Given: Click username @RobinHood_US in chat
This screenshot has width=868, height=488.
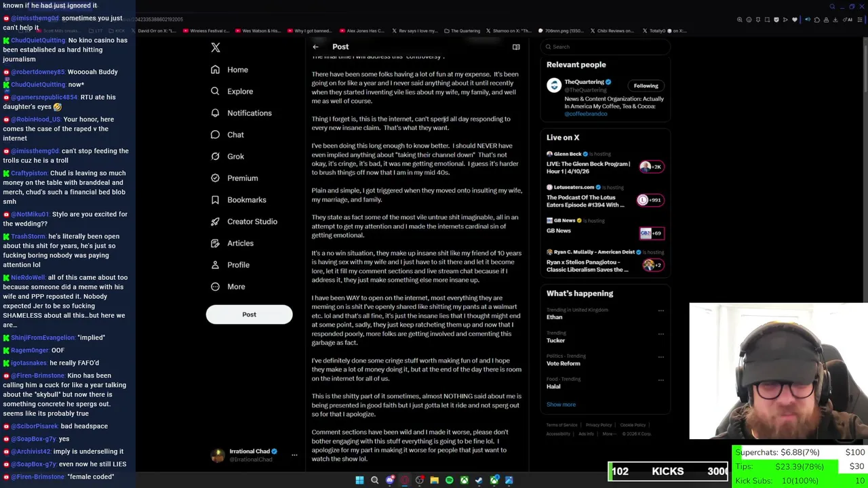Looking at the screenshot, I should click(35, 119).
